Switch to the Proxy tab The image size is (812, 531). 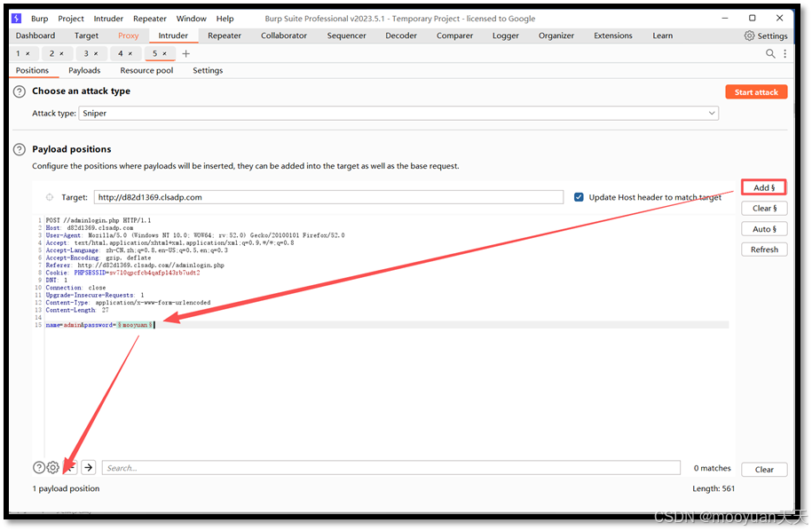[128, 36]
